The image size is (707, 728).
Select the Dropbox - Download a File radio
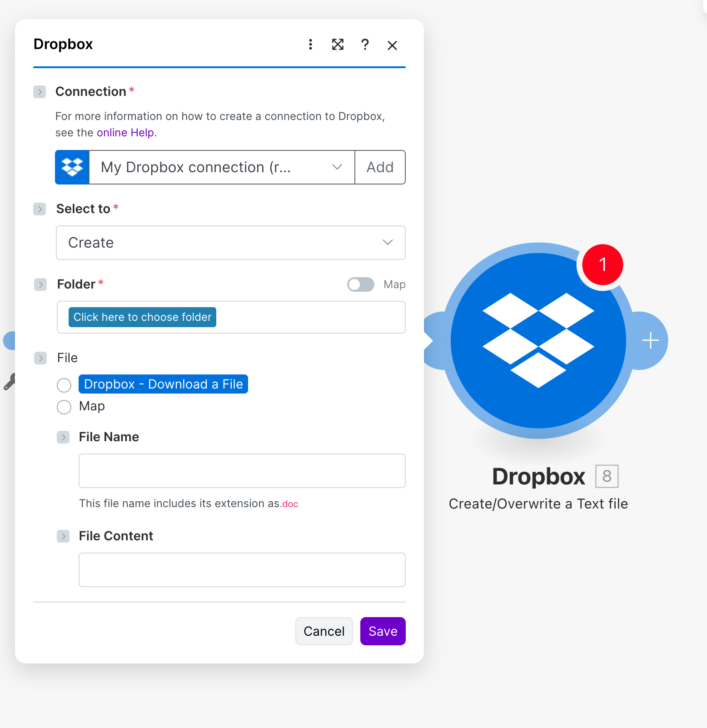(64, 385)
